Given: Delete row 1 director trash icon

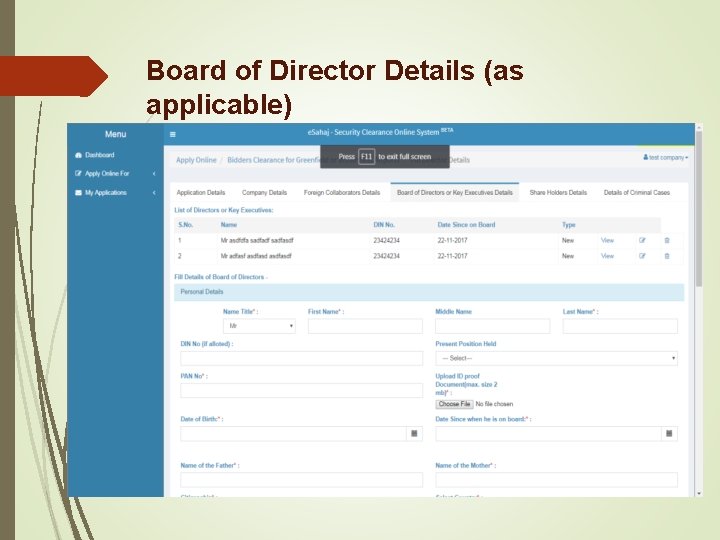Looking at the screenshot, I should pyautogui.click(x=667, y=241).
